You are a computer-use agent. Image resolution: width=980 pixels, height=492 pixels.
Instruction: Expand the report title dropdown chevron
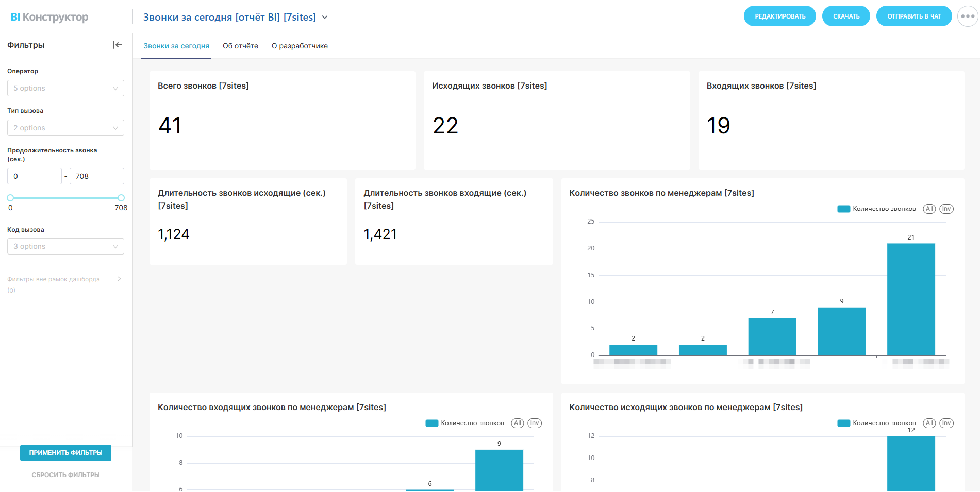click(x=325, y=18)
